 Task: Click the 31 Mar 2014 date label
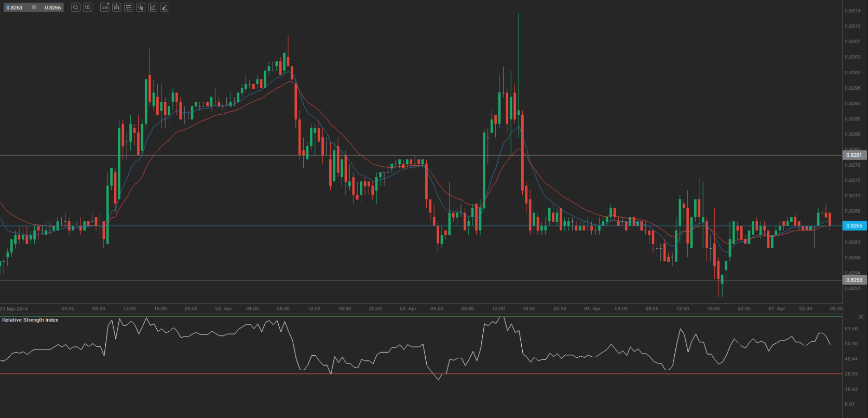(15, 309)
